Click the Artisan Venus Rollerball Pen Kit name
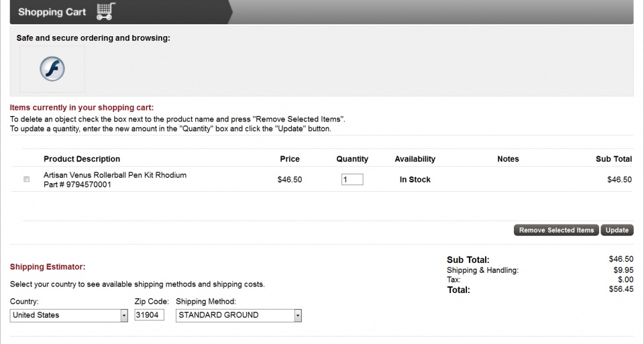The image size is (644, 344). coord(115,175)
